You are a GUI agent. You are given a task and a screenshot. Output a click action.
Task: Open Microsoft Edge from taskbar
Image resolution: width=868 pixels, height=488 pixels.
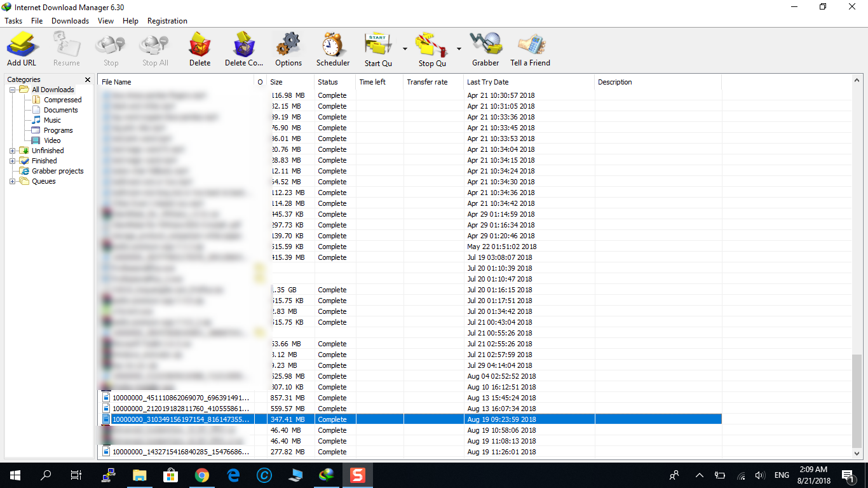(233, 475)
